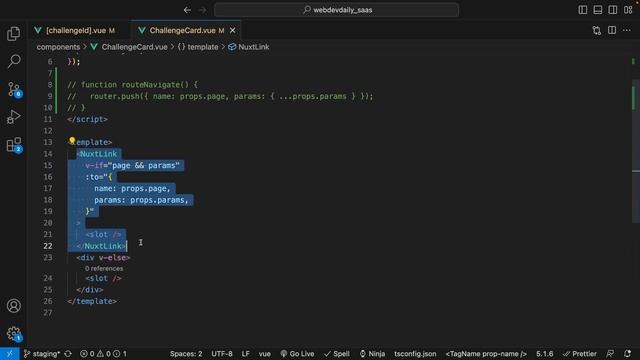Open the Extensions view
This screenshot has height=360, width=640.
pos(13,144)
